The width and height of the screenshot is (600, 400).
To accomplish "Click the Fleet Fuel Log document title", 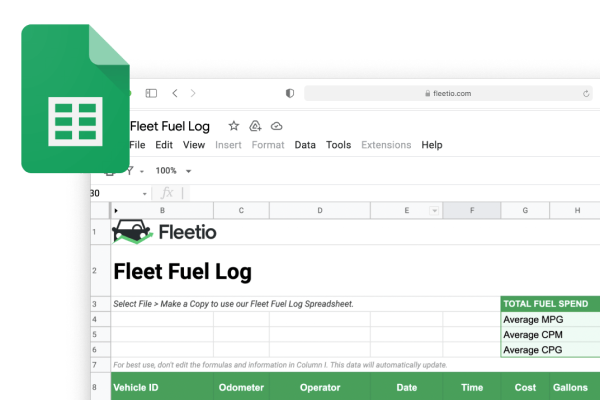I will point(170,126).
